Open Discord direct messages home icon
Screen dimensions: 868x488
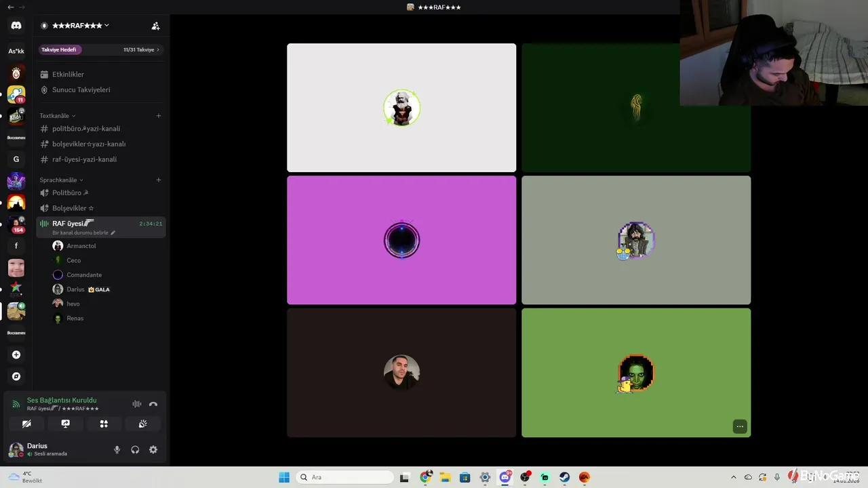[x=16, y=25]
